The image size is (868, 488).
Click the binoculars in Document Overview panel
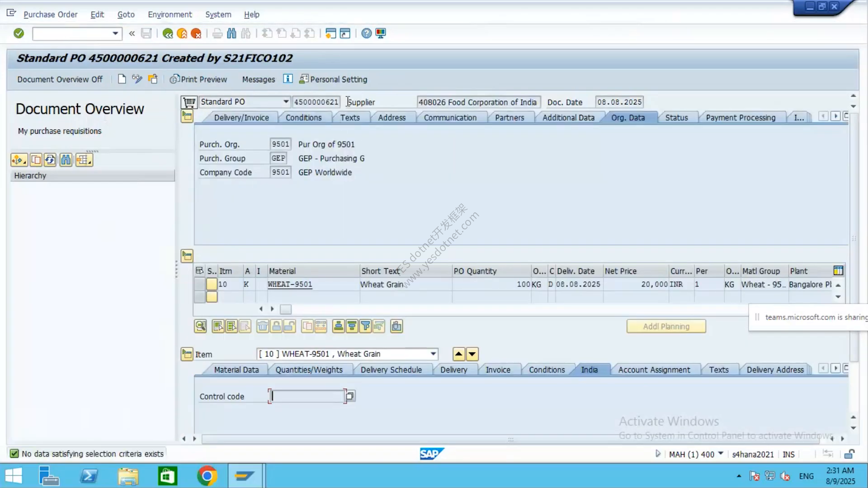pyautogui.click(x=66, y=160)
